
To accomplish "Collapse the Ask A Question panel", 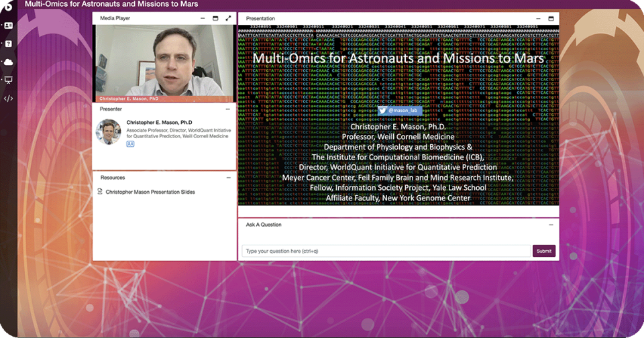I will click(551, 225).
